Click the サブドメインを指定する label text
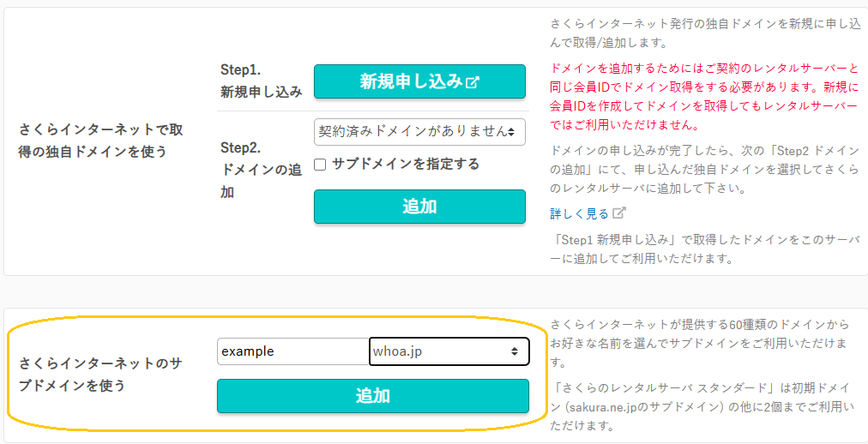Screen dimensions: 868x444 click(405, 165)
